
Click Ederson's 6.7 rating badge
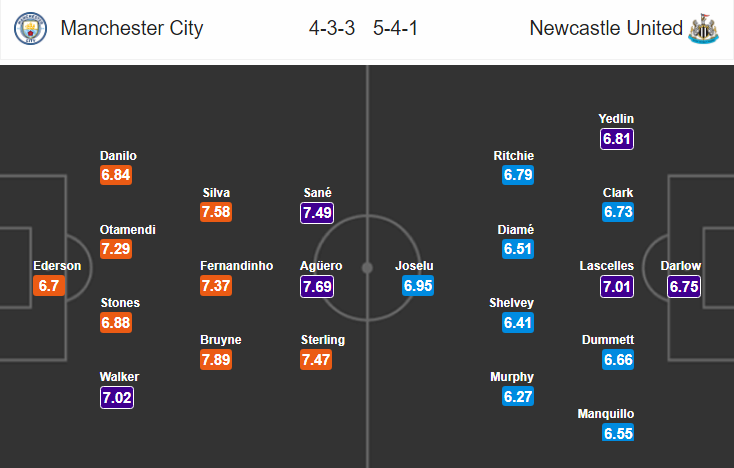click(x=49, y=285)
